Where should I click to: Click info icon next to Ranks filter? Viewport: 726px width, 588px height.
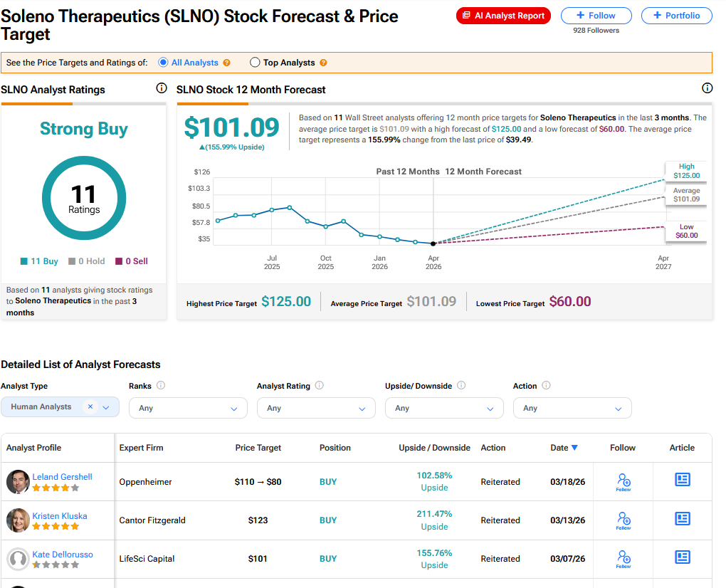click(x=161, y=386)
